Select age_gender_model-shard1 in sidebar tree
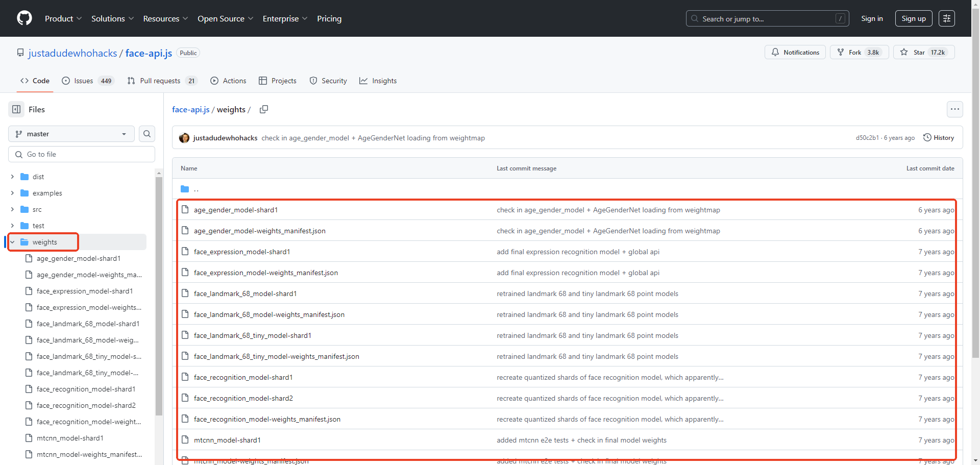The image size is (980, 465). [79, 258]
